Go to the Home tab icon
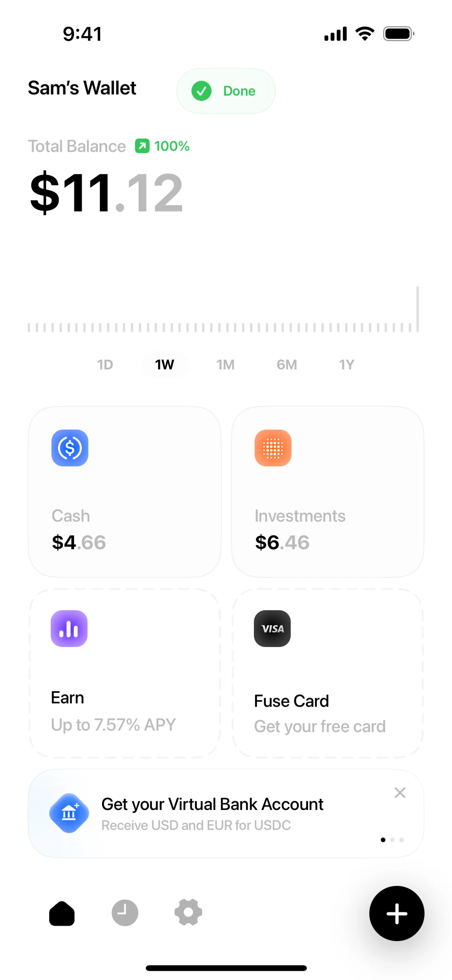The width and height of the screenshot is (452, 980). (62, 913)
